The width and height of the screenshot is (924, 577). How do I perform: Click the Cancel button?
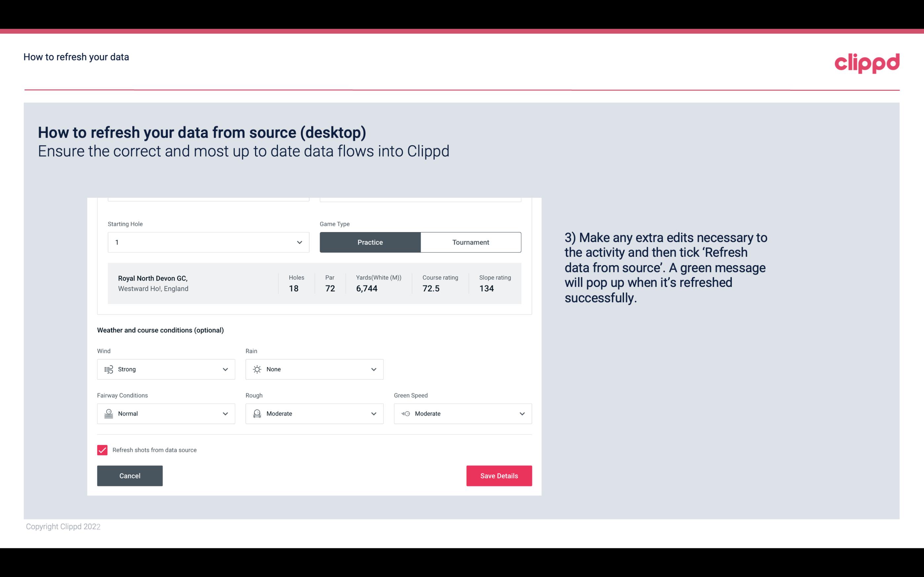click(x=130, y=475)
